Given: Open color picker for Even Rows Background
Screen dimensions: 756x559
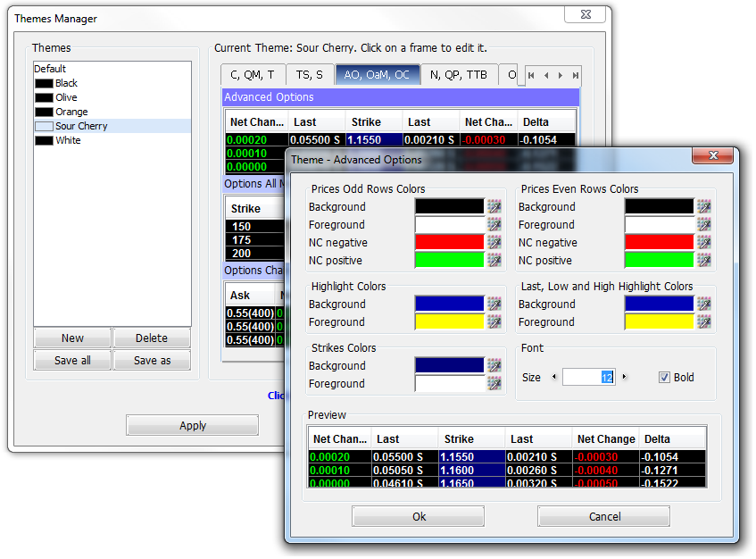Looking at the screenshot, I should (704, 206).
